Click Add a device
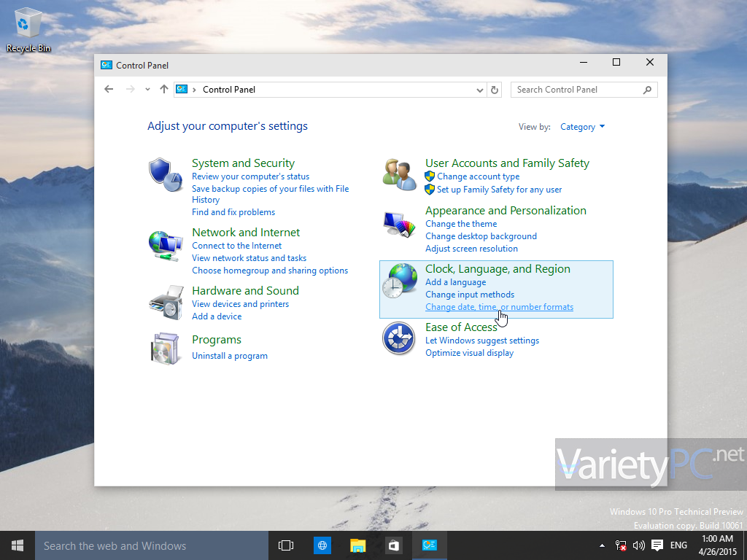This screenshot has width=747, height=560. click(217, 316)
